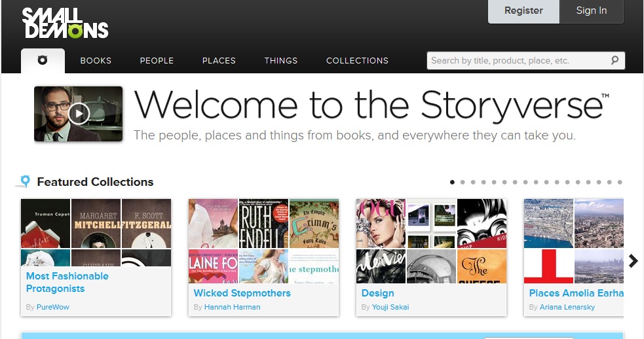This screenshot has height=339, width=644.
Task: Visit Hannah Harman's profile
Action: pos(232,307)
